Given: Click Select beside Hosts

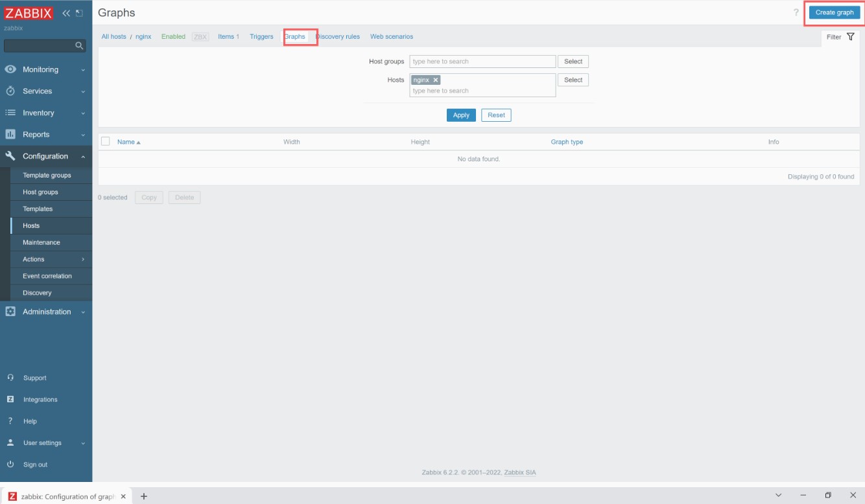Looking at the screenshot, I should pos(573,80).
